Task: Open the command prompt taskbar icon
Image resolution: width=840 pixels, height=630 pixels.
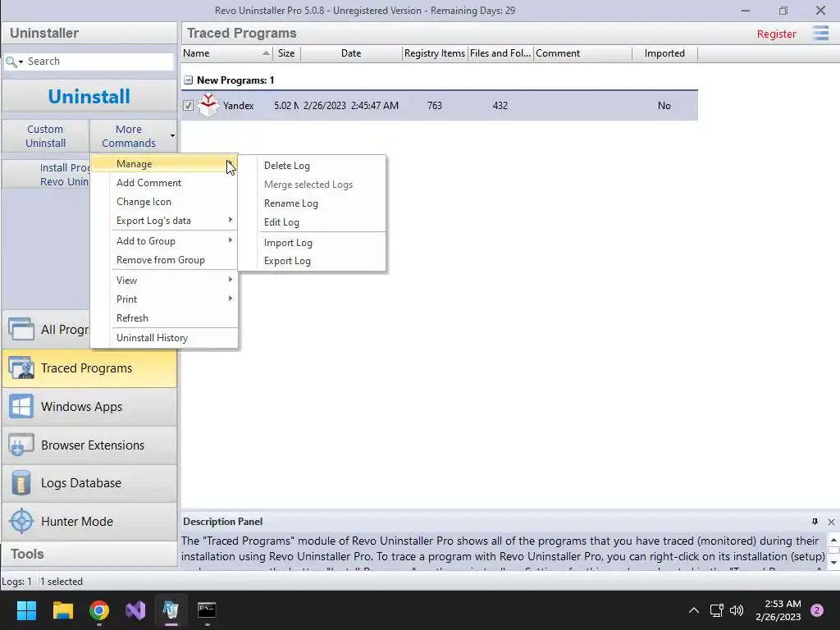Action: (x=207, y=610)
